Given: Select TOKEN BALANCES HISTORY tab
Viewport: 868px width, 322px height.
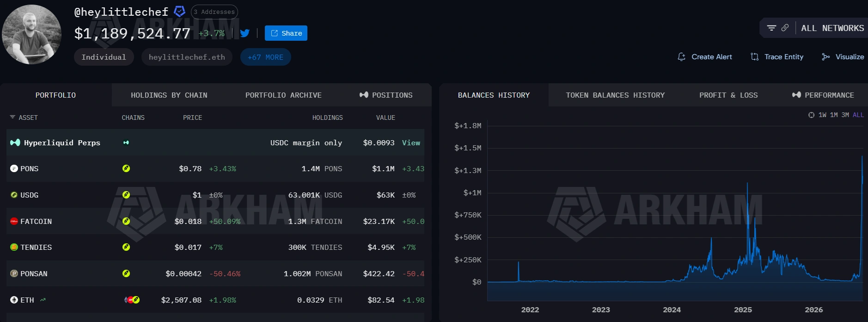Looking at the screenshot, I should 615,95.
